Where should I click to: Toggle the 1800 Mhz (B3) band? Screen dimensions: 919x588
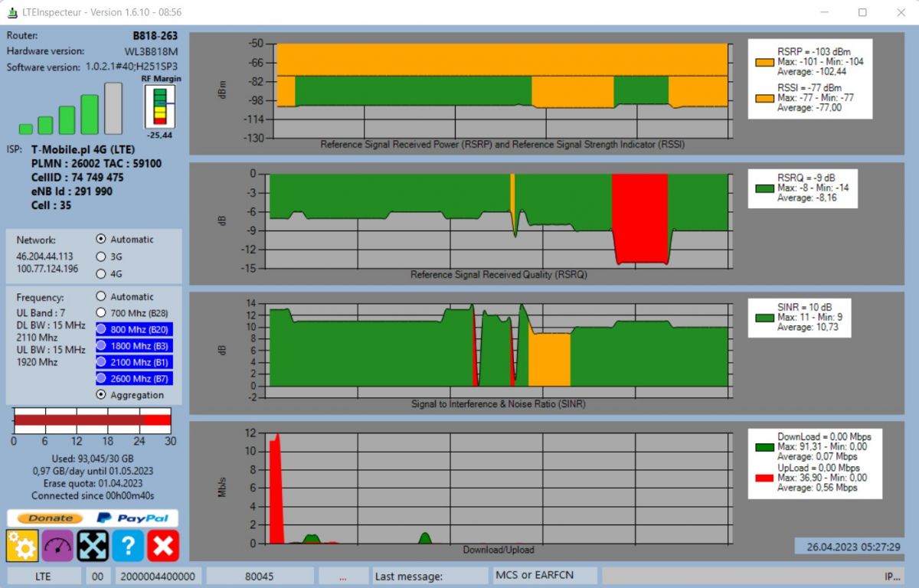[134, 345]
